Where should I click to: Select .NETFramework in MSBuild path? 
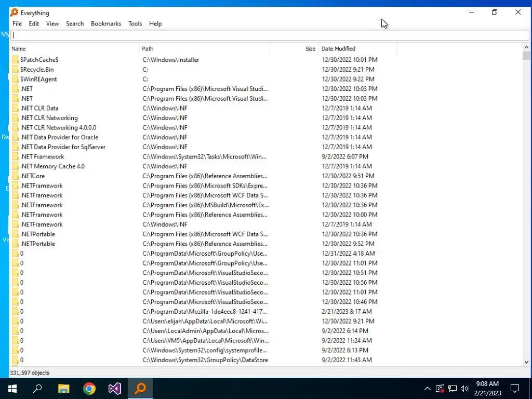pos(42,205)
